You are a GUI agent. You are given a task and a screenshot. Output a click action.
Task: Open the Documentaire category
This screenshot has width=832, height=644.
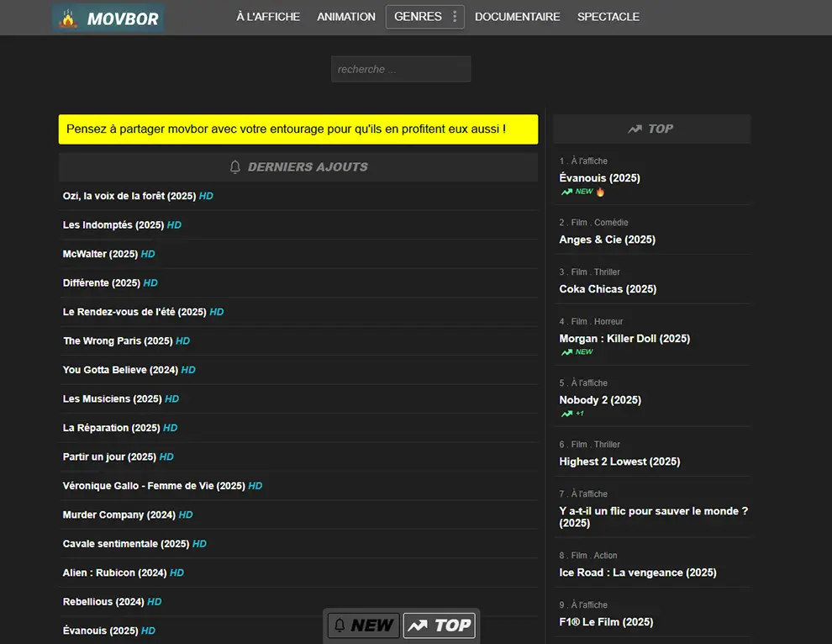coord(517,17)
